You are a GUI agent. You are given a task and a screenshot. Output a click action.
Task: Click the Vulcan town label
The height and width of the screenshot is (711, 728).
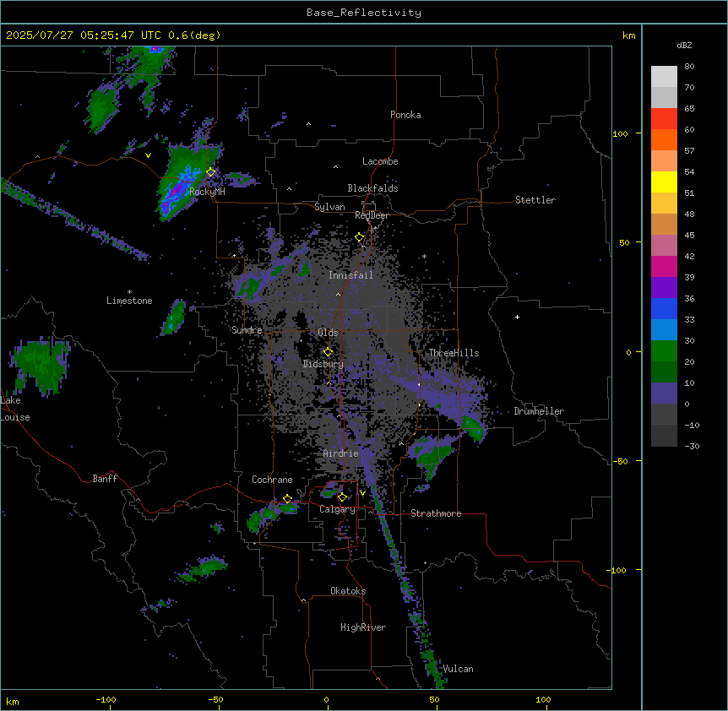point(458,669)
